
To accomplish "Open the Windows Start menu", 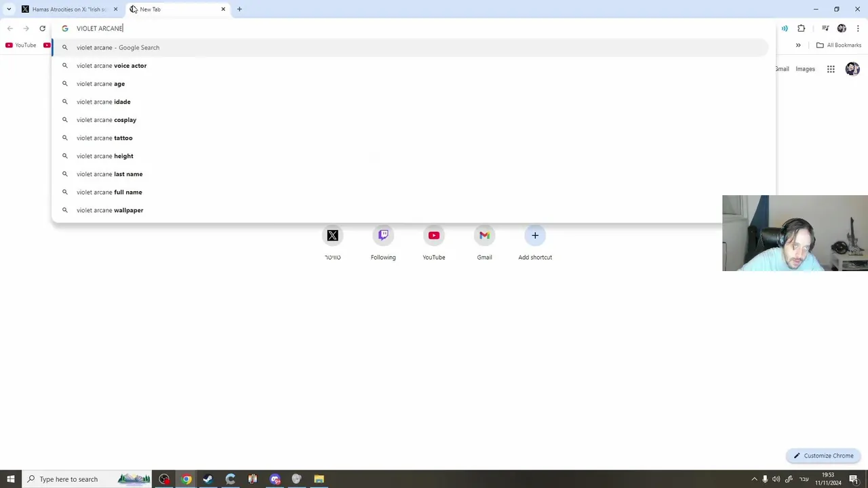I will pos(10,479).
